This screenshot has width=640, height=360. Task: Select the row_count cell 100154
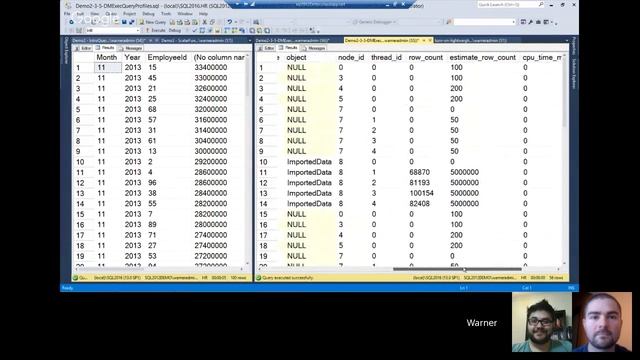click(422, 193)
